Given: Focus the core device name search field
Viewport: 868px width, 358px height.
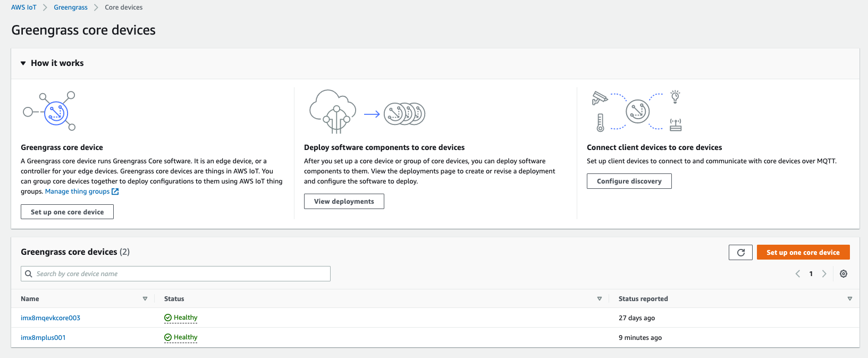Looking at the screenshot, I should [x=175, y=274].
